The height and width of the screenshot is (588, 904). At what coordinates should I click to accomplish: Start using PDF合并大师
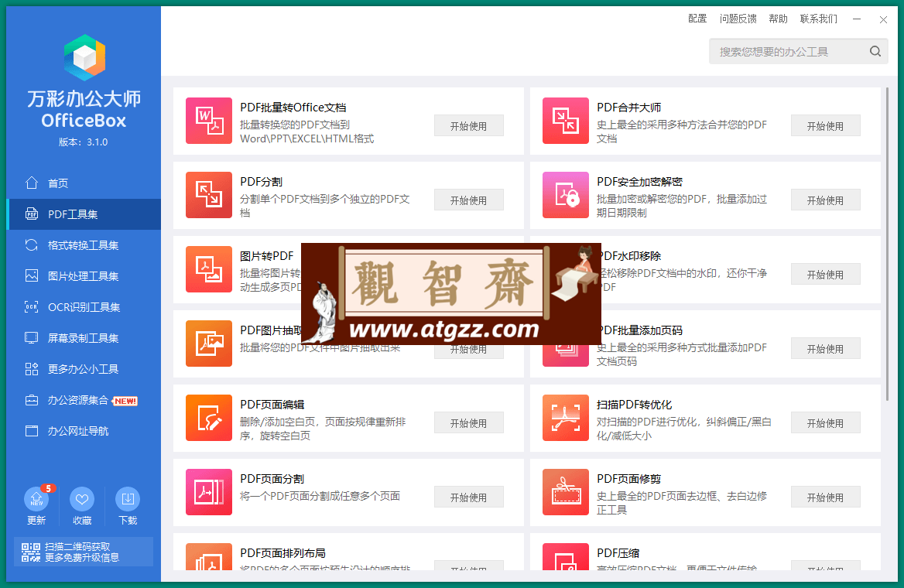coord(826,125)
